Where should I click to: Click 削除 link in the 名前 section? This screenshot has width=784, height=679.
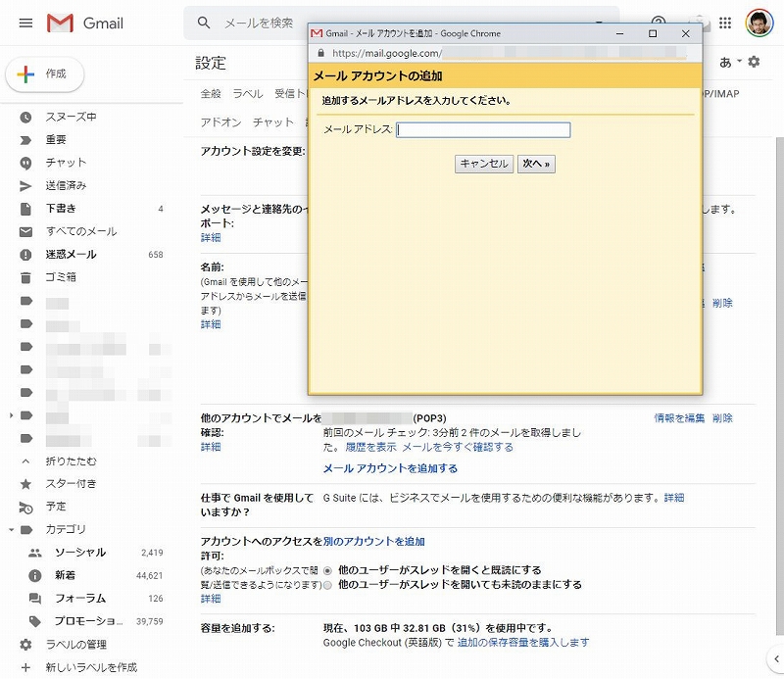(722, 303)
